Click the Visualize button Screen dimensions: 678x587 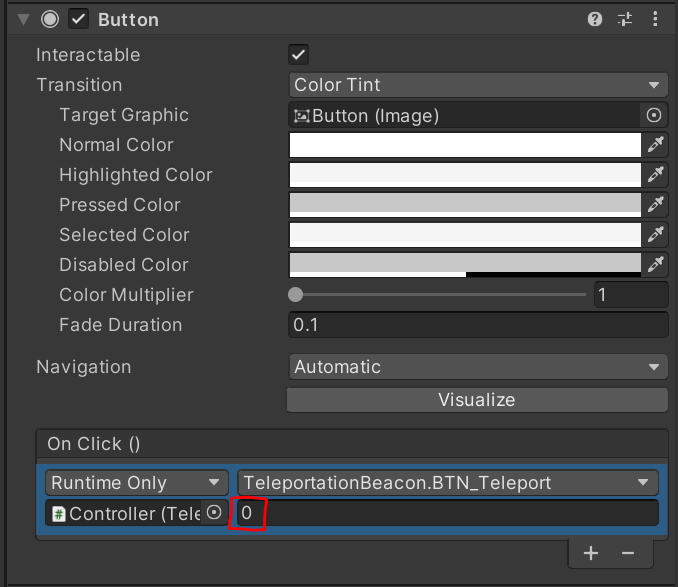pos(477,400)
